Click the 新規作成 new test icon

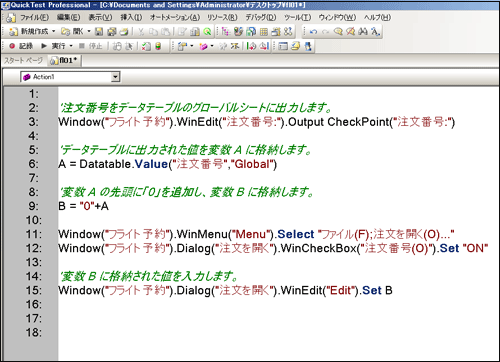[x=13, y=32]
